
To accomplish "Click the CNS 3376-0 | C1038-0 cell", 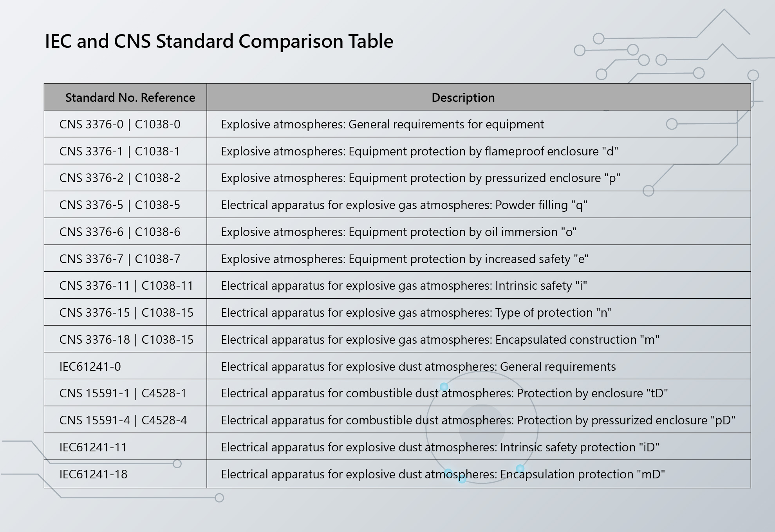I will click(x=120, y=124).
